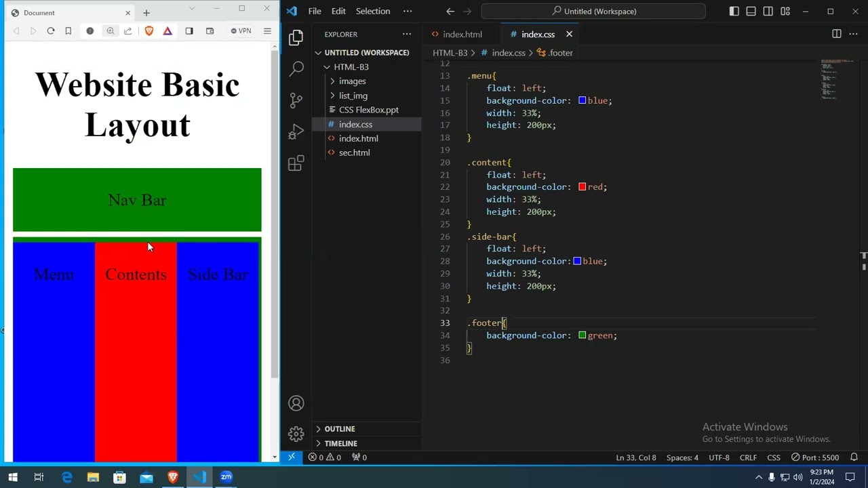Open VS Code notifications bell
Image resolution: width=868 pixels, height=488 pixels.
pyautogui.click(x=854, y=457)
